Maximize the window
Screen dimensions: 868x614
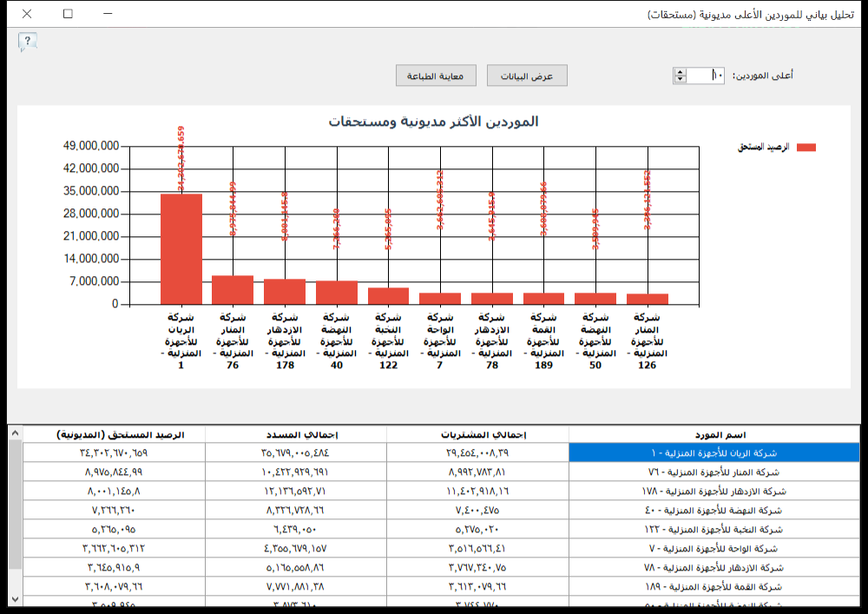[68, 13]
